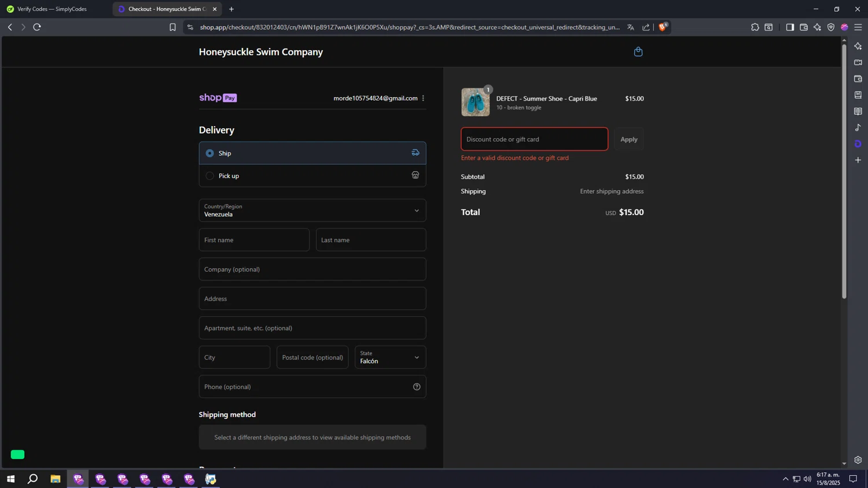Open the clock showing 6:17 a. m.

click(x=828, y=479)
